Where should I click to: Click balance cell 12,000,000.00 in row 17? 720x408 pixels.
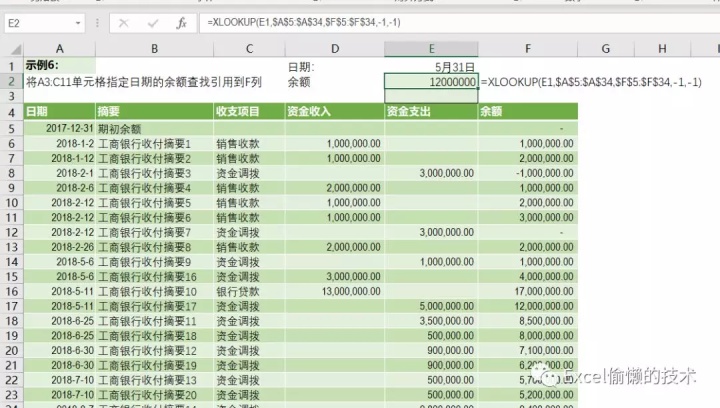tap(528, 306)
